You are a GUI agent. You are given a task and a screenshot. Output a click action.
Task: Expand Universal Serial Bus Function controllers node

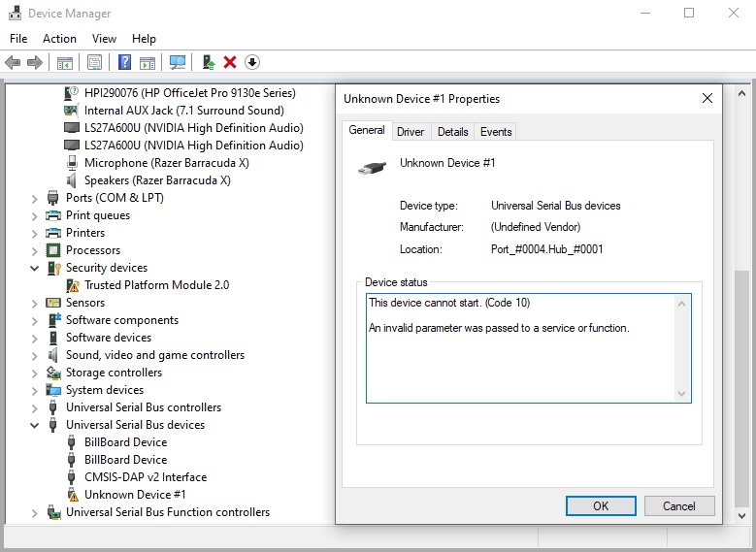pyautogui.click(x=34, y=513)
